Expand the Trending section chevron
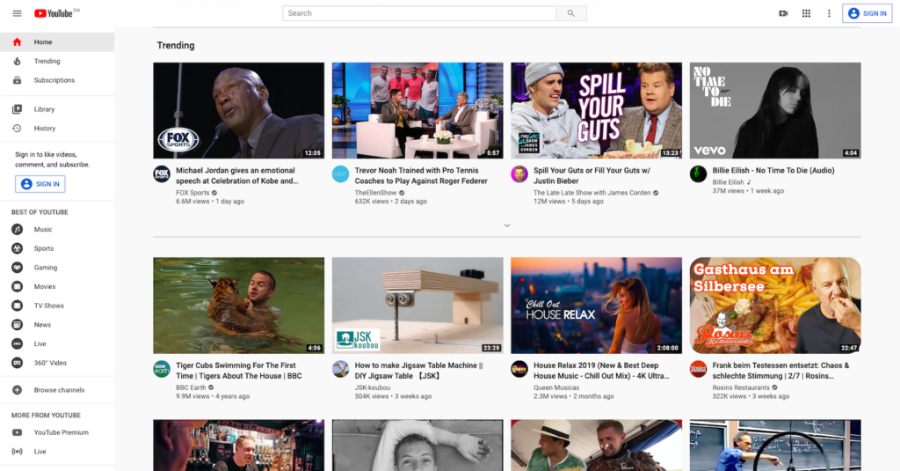 click(x=507, y=225)
